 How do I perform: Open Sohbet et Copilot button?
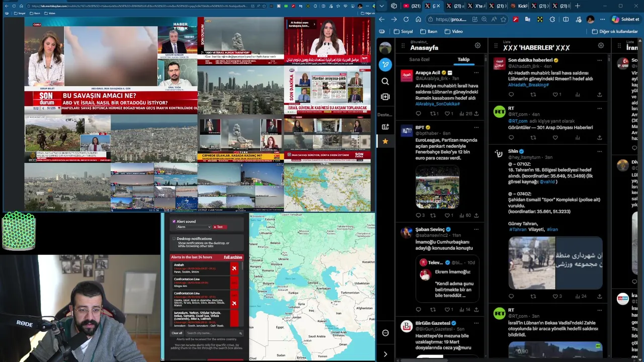point(625,19)
